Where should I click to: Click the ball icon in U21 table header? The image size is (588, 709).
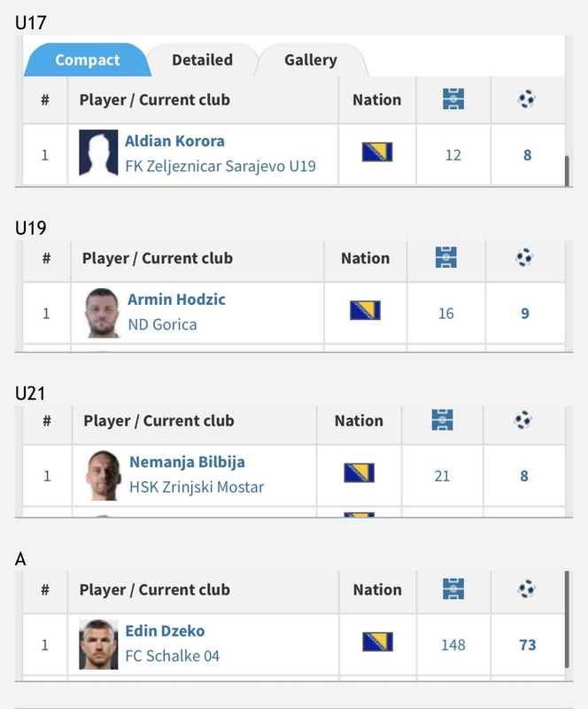pos(523,420)
